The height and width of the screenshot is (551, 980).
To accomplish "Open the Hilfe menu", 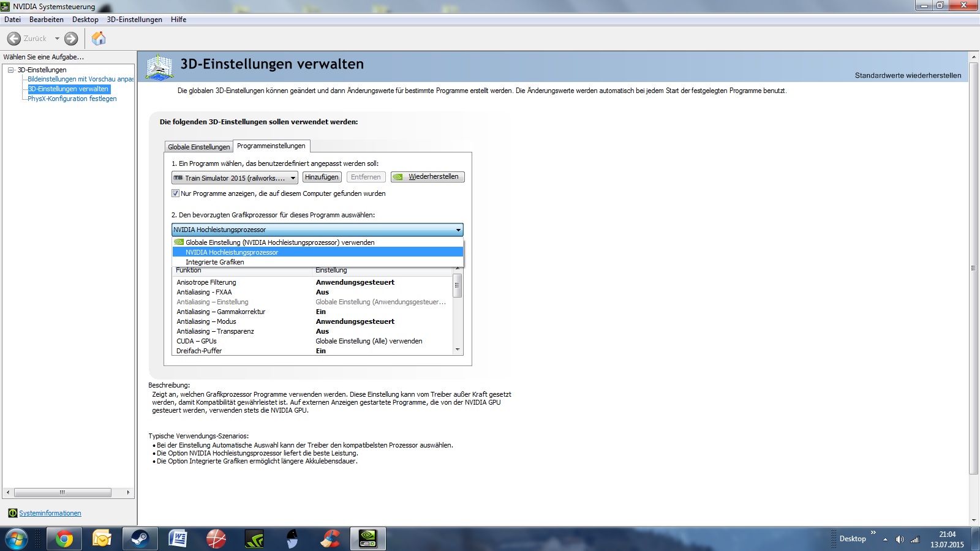I will tap(179, 20).
